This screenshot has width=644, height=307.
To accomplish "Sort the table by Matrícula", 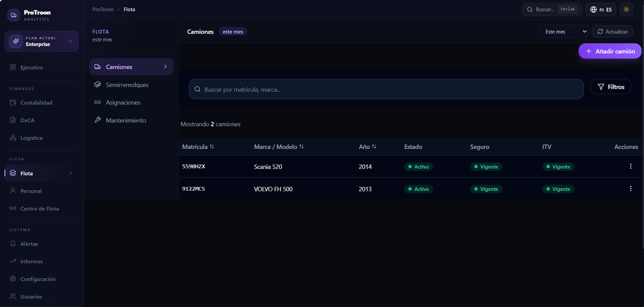I will click(198, 147).
